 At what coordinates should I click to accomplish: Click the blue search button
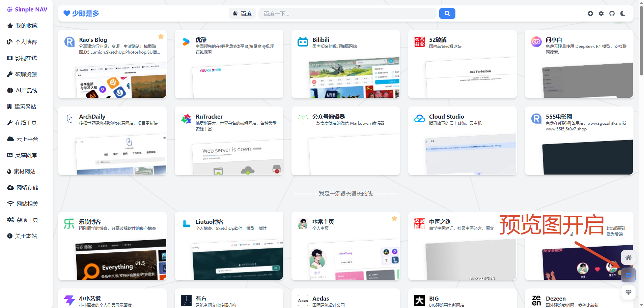[x=447, y=13]
